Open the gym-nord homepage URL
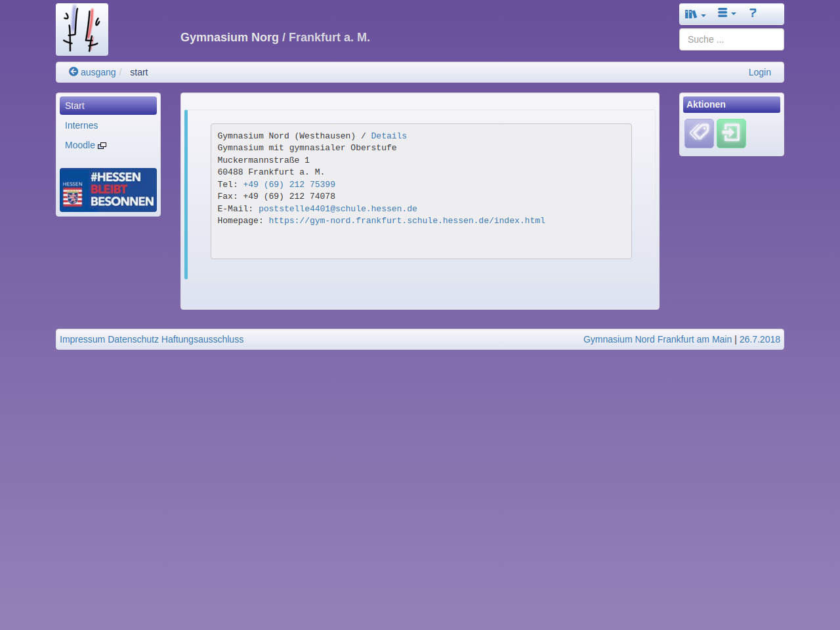This screenshot has width=840, height=630. pos(407,220)
